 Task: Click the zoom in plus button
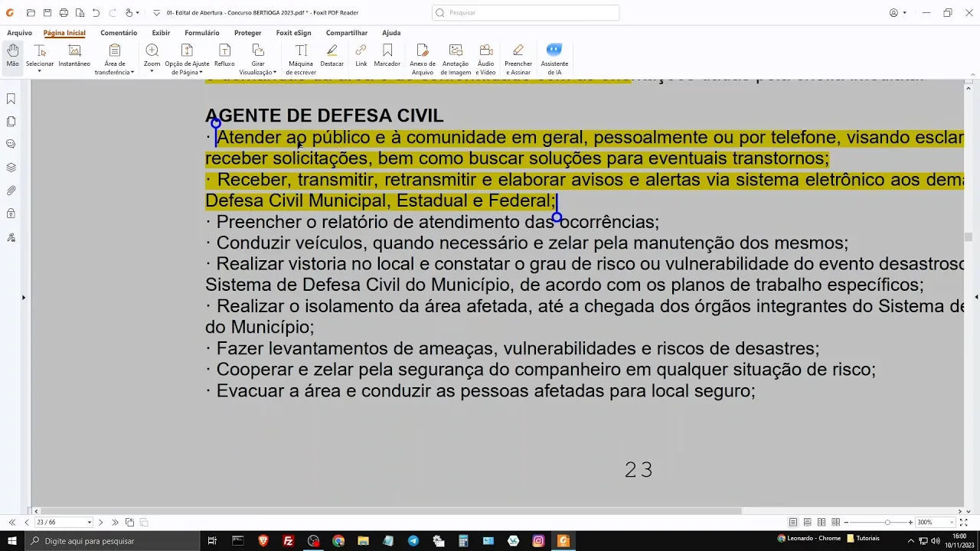click(910, 522)
